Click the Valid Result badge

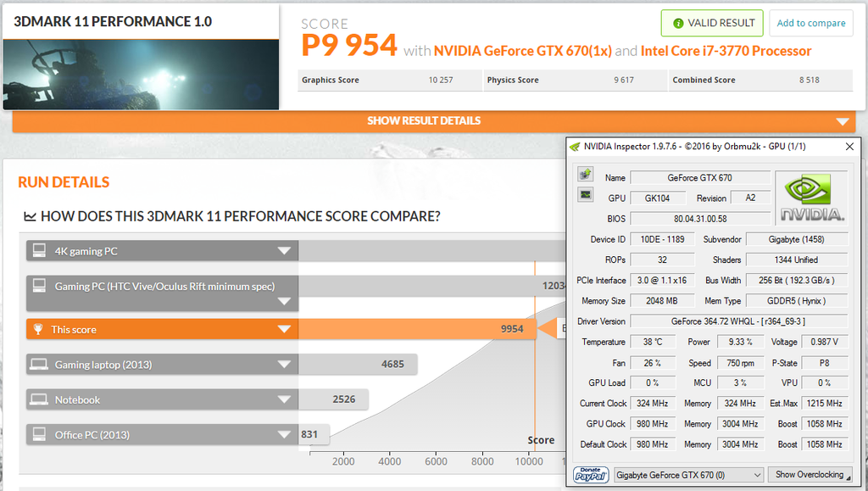pos(712,23)
